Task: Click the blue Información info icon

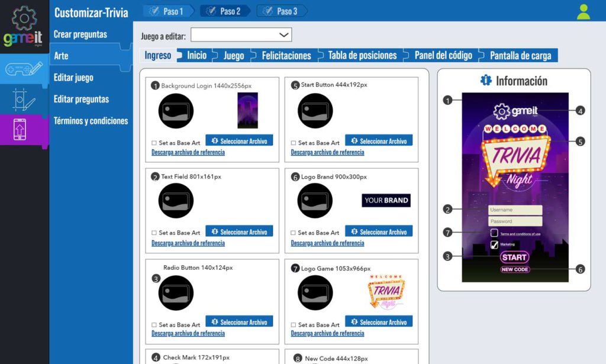Action: point(486,80)
